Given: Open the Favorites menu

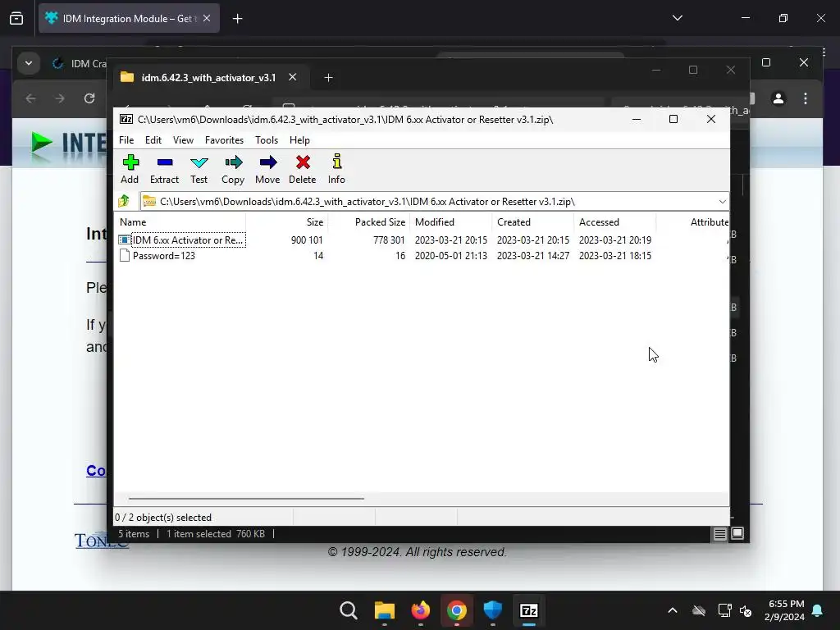Looking at the screenshot, I should click(224, 139).
